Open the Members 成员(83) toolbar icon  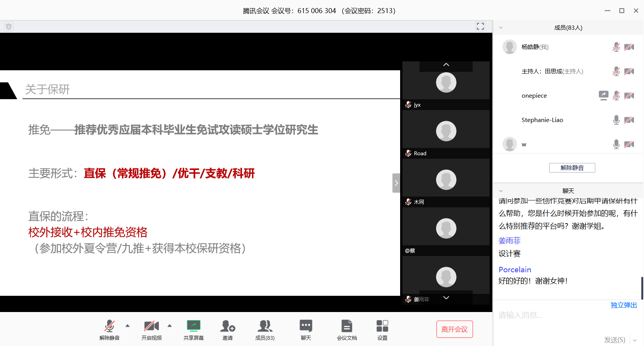click(x=265, y=326)
